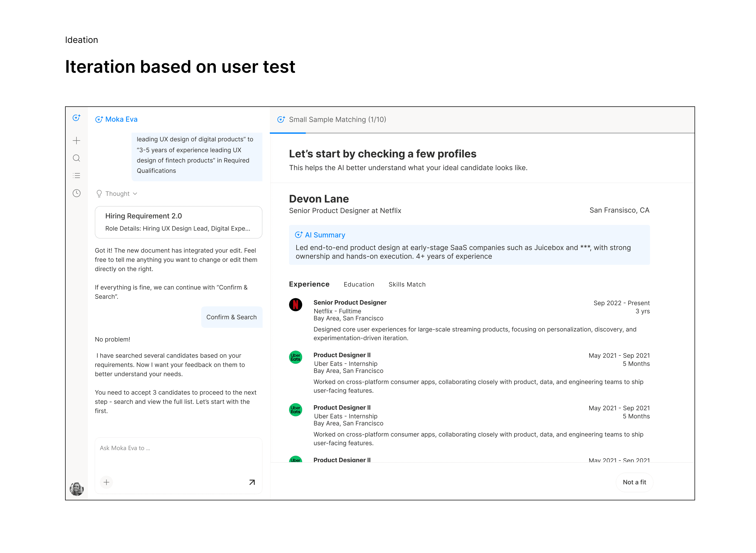Switch to the Skills Match tab
The height and width of the screenshot is (553, 756).
click(407, 285)
